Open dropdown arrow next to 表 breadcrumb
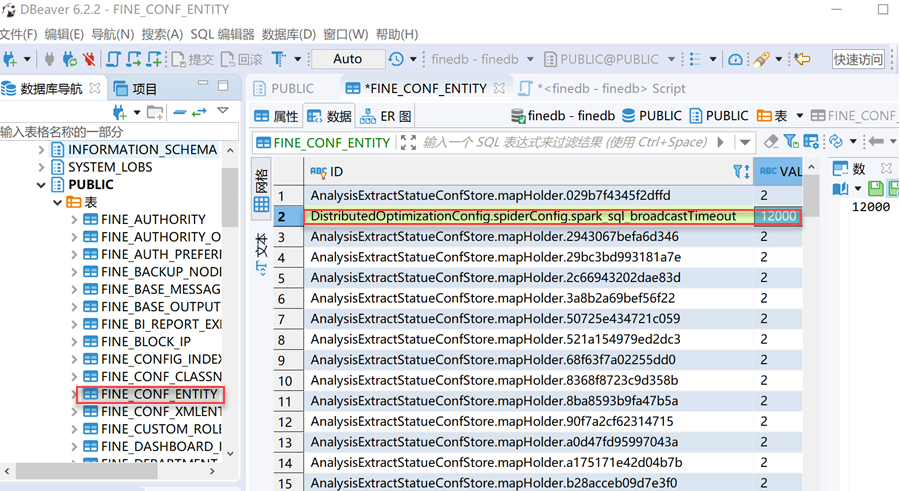The height and width of the screenshot is (491, 900). click(x=800, y=116)
